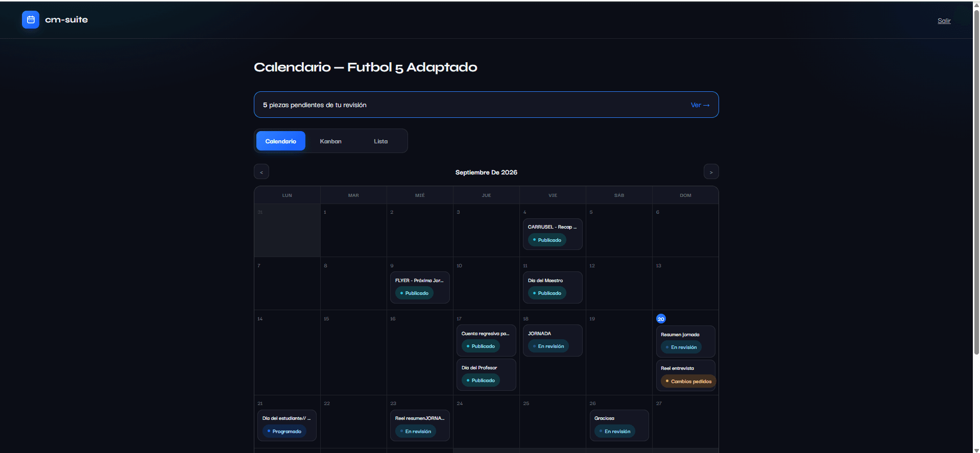980x453 pixels.
Task: Open the Resumen jornada card
Action: point(685,342)
